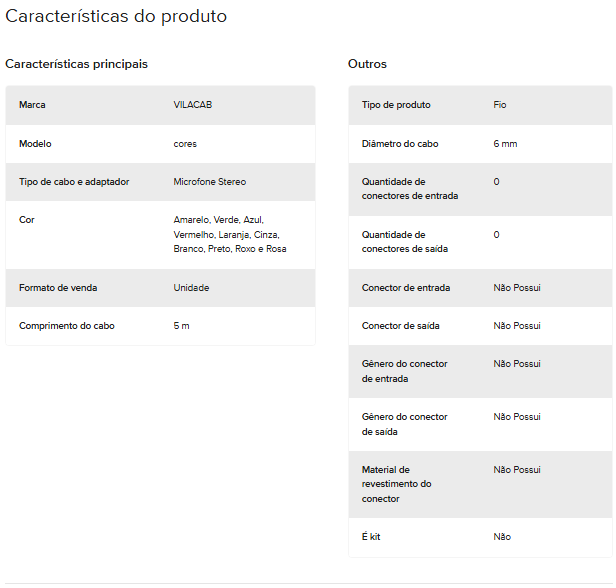Click the Características do produto heading

tap(116, 16)
